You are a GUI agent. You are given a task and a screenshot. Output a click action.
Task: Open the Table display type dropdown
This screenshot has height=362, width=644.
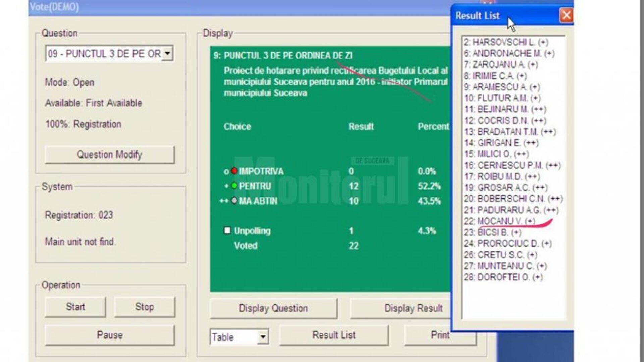click(x=263, y=336)
